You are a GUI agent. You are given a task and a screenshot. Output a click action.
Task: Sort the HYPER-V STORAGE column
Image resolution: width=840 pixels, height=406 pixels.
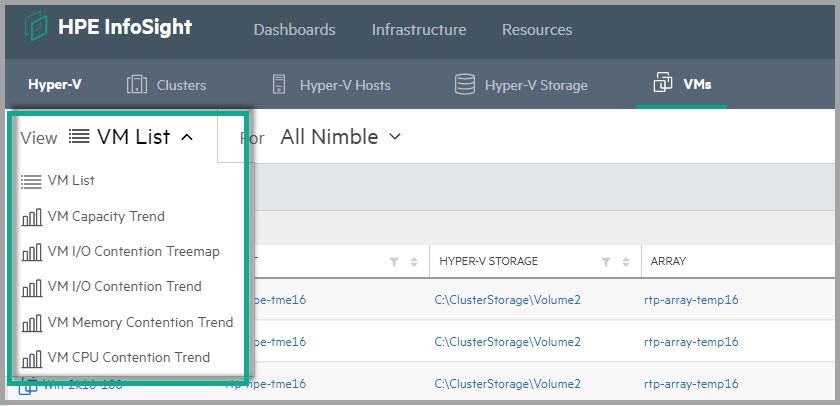(x=626, y=262)
